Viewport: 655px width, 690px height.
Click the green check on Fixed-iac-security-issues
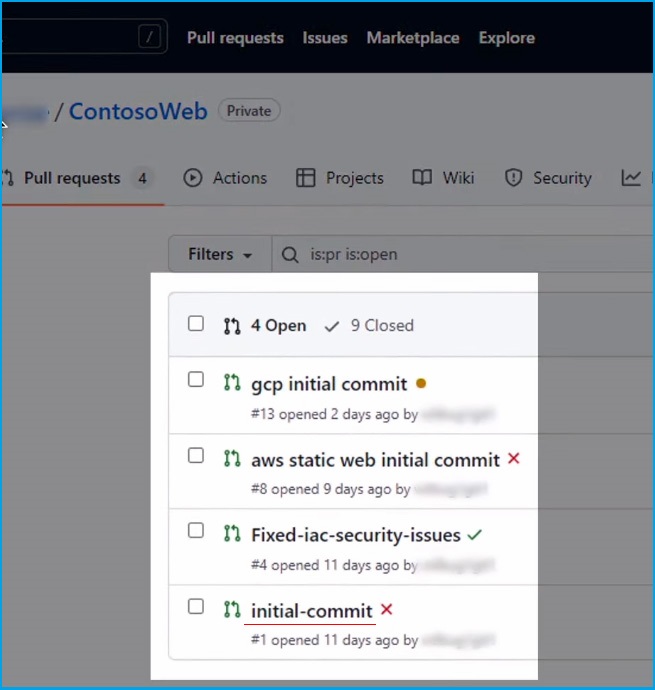475,535
